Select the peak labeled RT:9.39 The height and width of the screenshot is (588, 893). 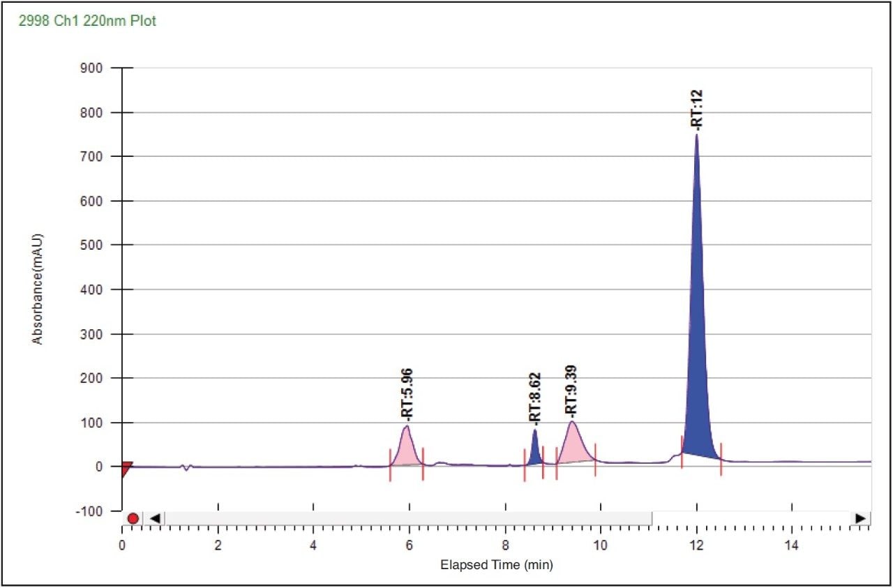point(571,391)
